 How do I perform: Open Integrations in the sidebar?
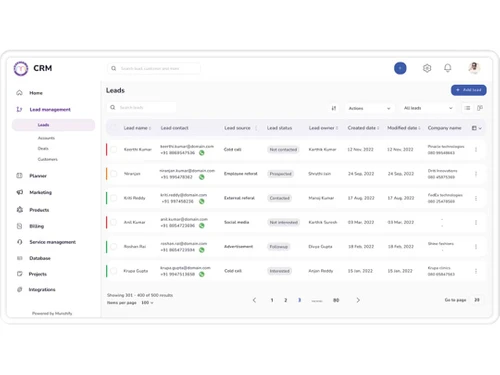(42, 290)
